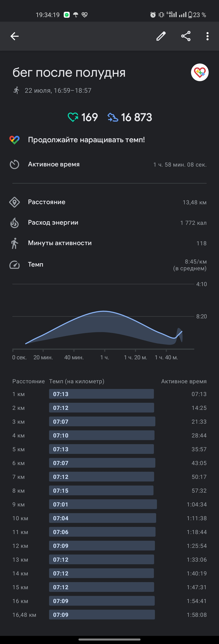Open the Минуты активности row
219x644 pixels.
(x=109, y=243)
